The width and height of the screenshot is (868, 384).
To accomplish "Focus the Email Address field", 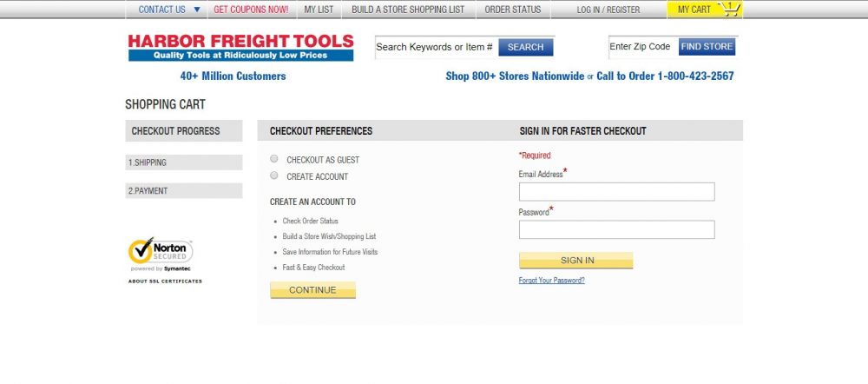I will point(616,191).
